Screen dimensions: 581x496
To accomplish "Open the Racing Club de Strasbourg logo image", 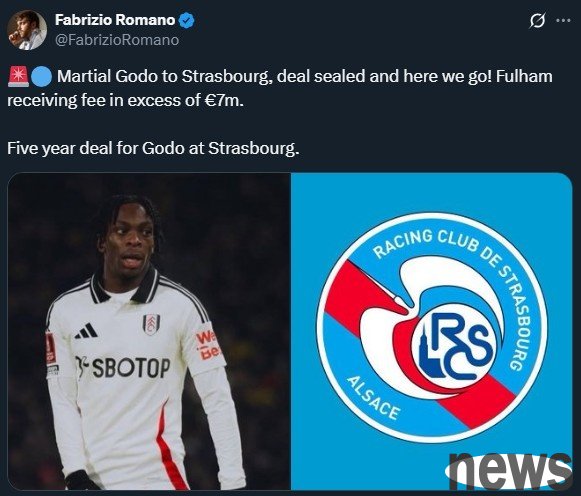I will (432, 332).
